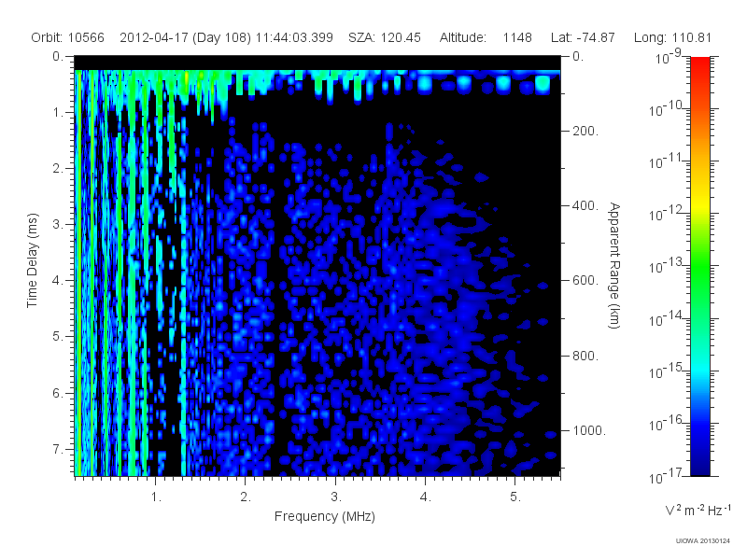Click the 10⁻⁹ color scale label
The image size is (747, 560).
point(669,57)
